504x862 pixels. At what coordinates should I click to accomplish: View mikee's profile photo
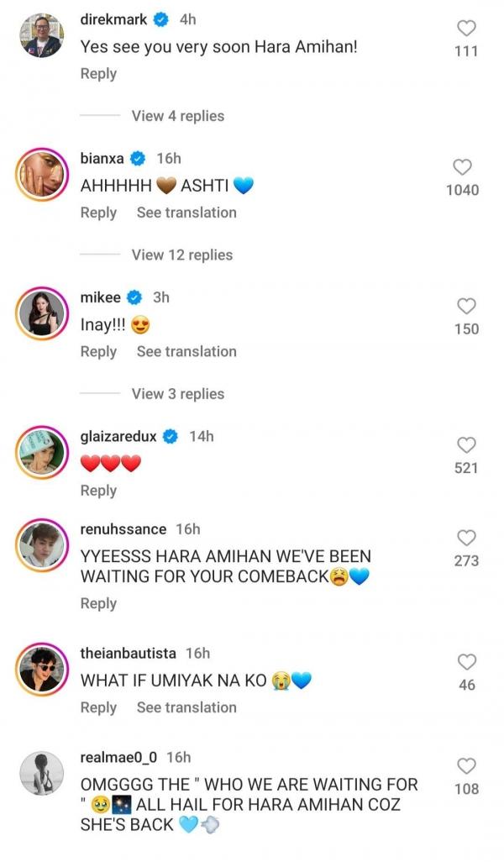click(x=41, y=315)
